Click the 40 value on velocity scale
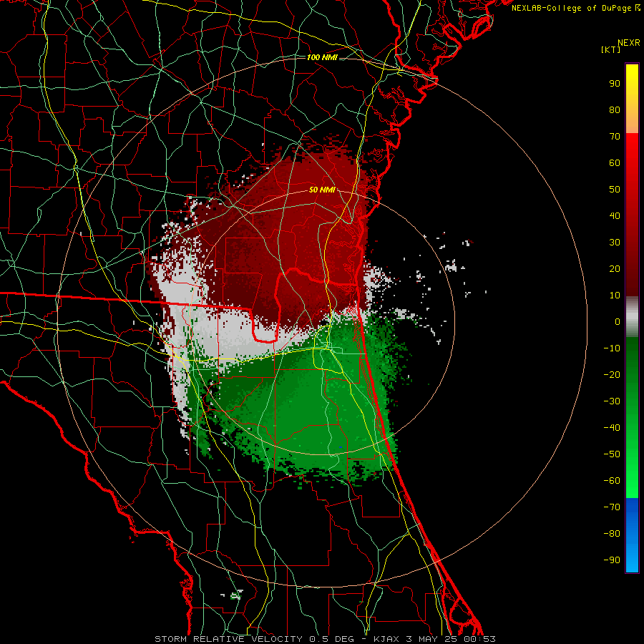Viewport: 644px width, 644px height. [x=615, y=215]
